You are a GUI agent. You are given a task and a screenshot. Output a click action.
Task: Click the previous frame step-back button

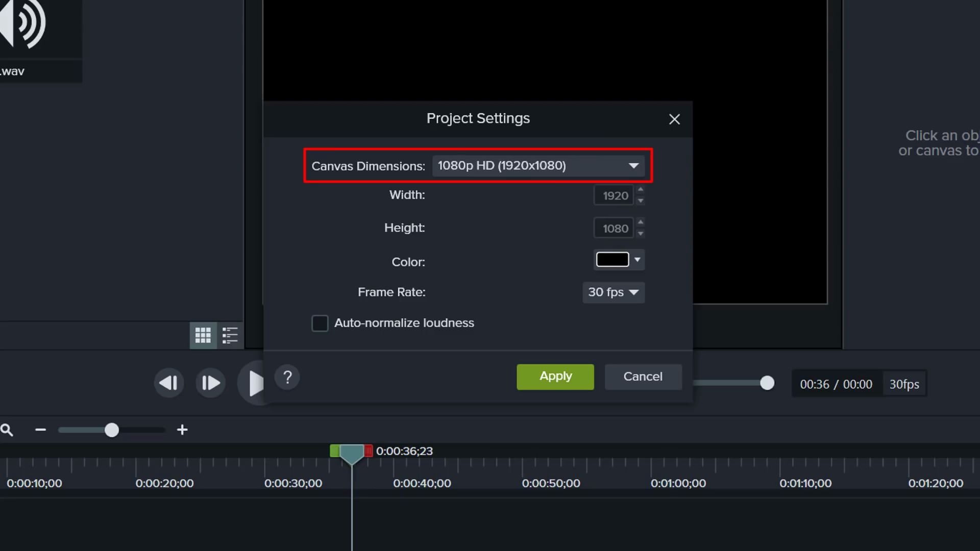[x=168, y=383]
